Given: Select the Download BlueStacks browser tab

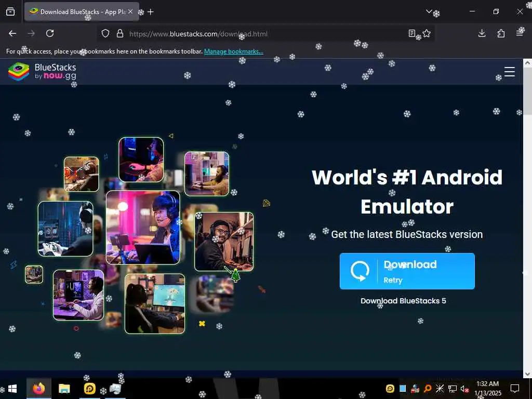Looking at the screenshot, I should 82,12.
